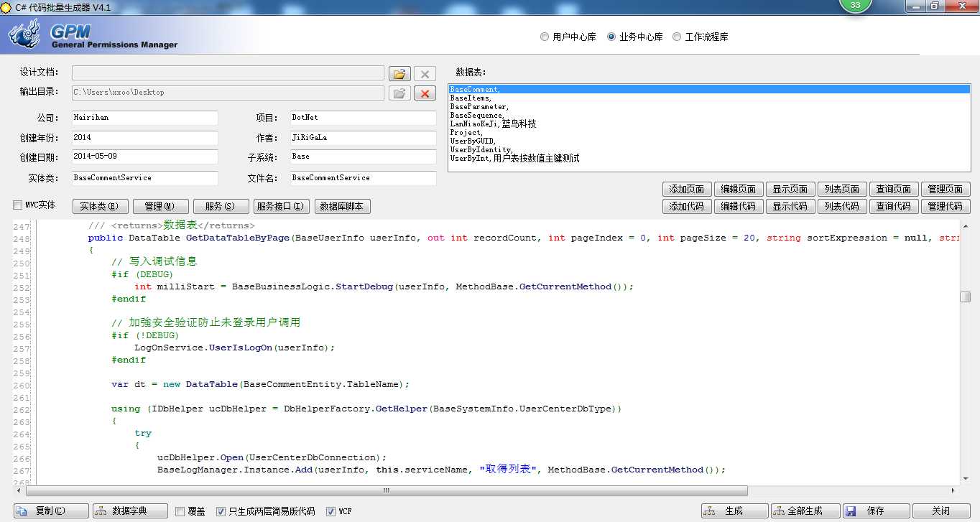Toggle the MVC实体 checkbox
The height and width of the screenshot is (522, 980).
coord(17,205)
